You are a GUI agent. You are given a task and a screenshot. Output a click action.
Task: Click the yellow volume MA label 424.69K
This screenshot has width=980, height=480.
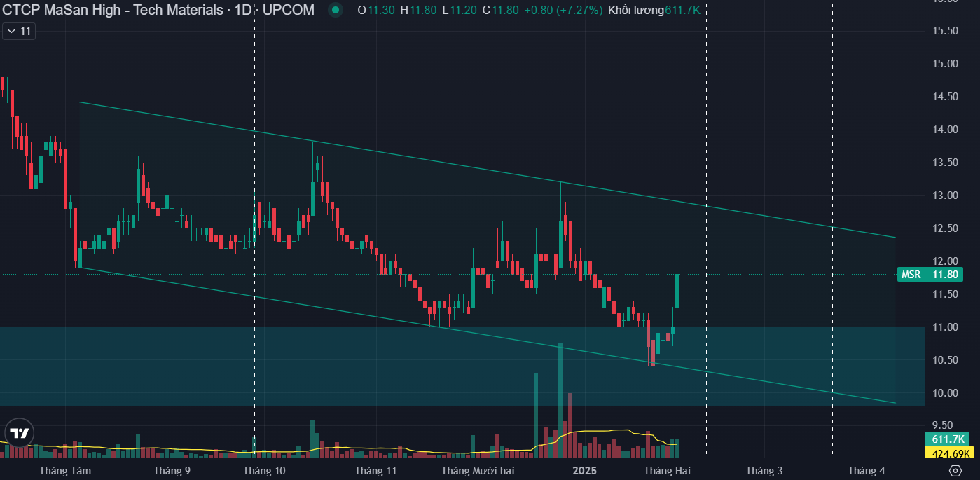(x=950, y=453)
